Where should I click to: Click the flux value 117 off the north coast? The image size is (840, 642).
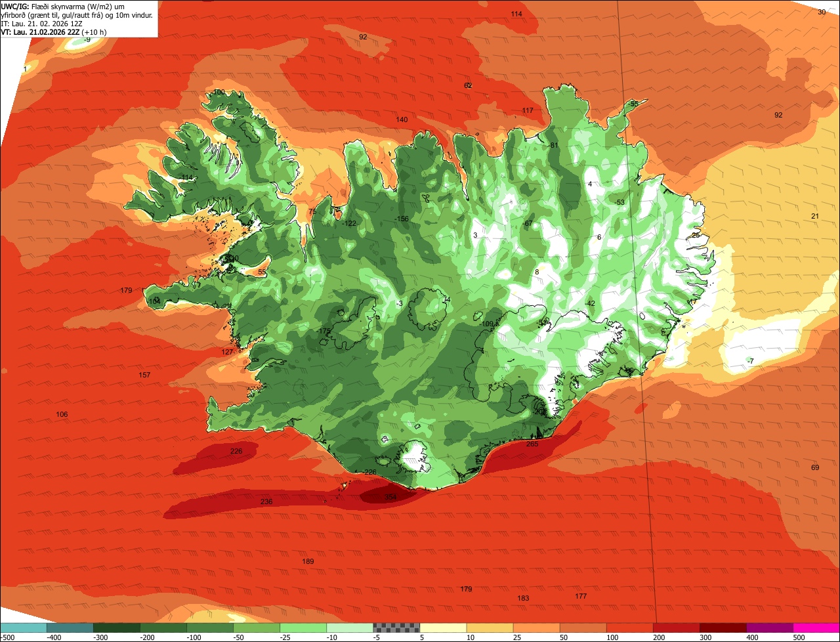(x=528, y=110)
